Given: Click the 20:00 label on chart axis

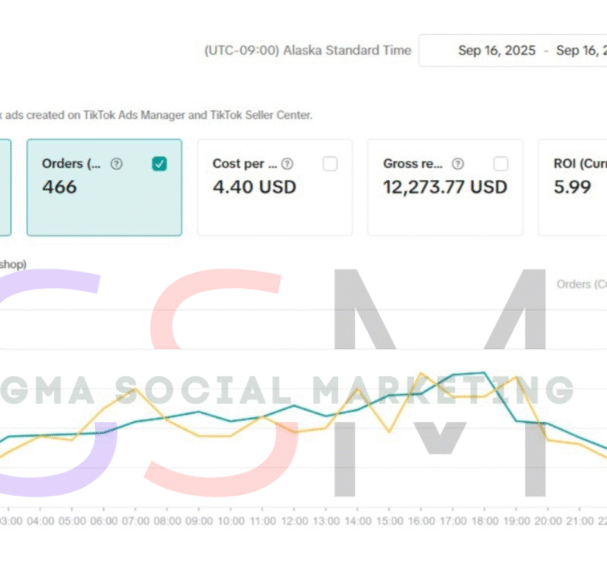Looking at the screenshot, I should coord(548,521).
